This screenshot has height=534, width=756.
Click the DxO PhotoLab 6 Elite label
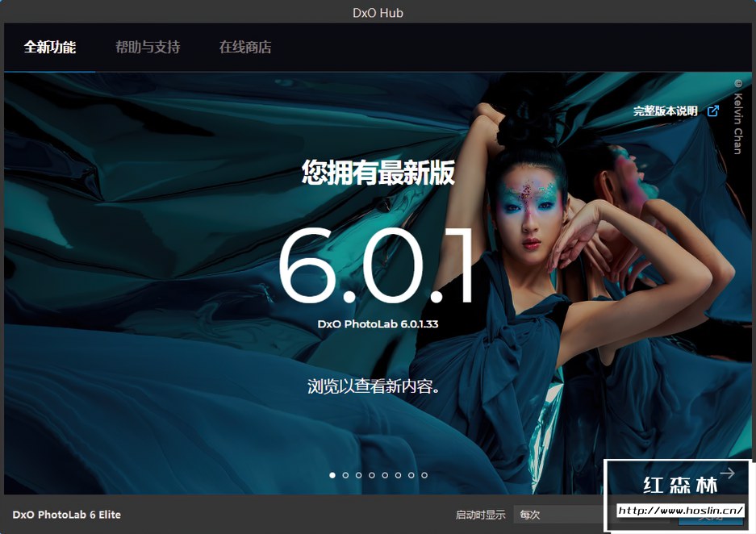[x=66, y=515]
